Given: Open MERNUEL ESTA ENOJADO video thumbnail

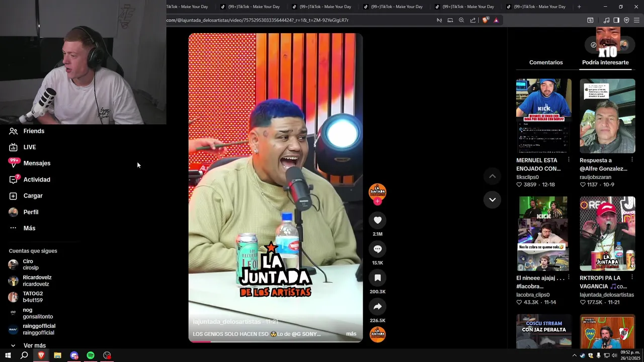Looking at the screenshot, I should (x=544, y=116).
